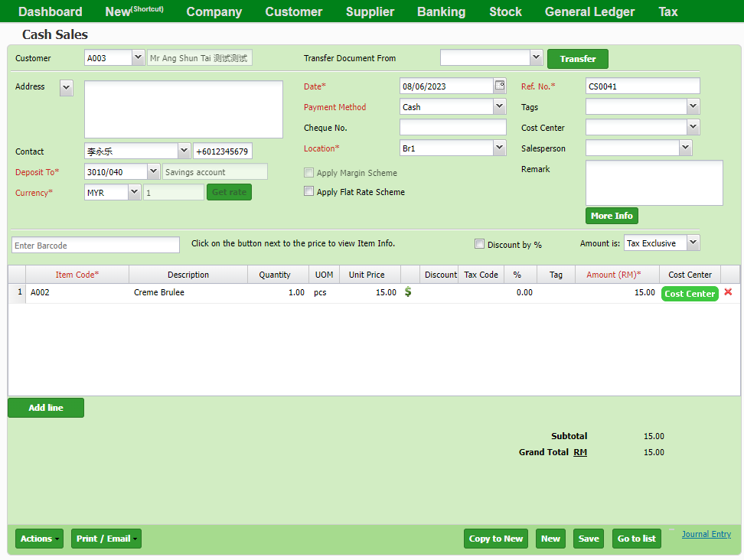This screenshot has width=744, height=560.
Task: Open the Payment Method dropdown
Action: [x=499, y=106]
